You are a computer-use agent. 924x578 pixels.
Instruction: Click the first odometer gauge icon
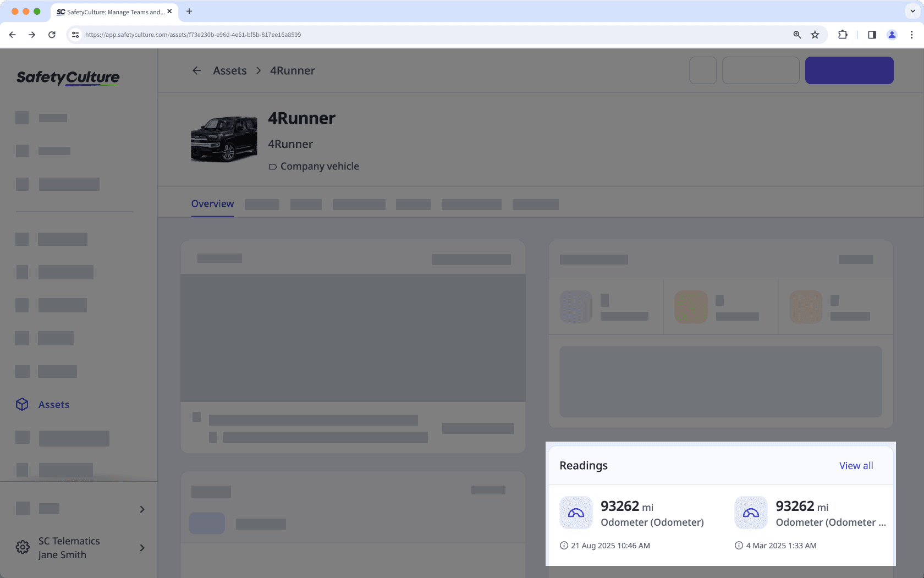click(x=576, y=513)
